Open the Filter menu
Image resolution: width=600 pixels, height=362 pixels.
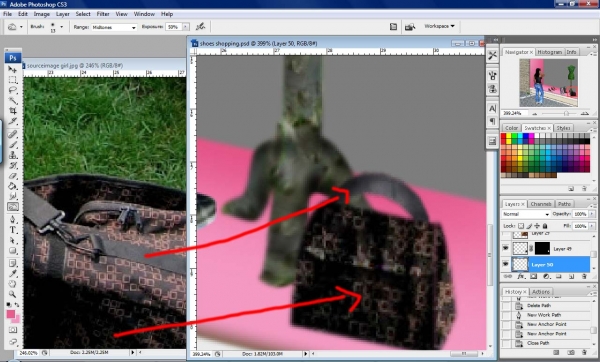click(x=103, y=14)
